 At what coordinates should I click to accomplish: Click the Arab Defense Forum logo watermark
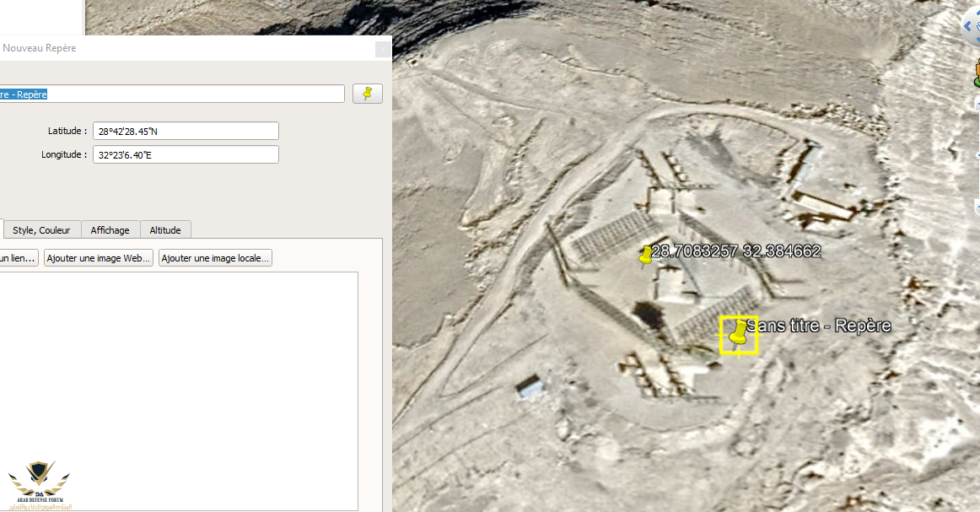(39, 486)
